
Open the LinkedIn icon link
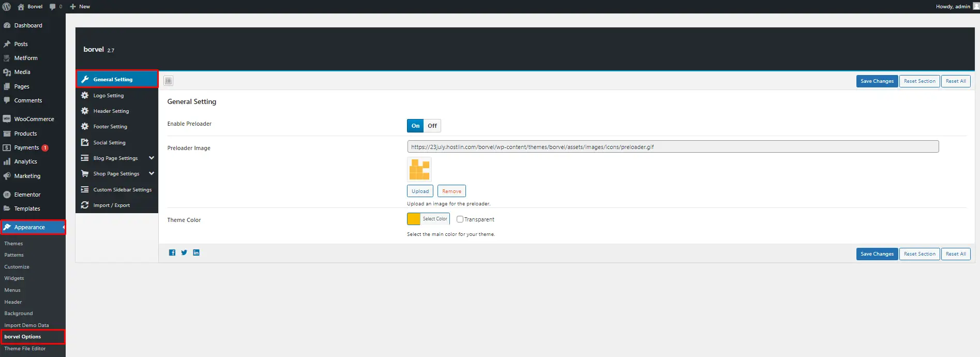[x=196, y=252]
